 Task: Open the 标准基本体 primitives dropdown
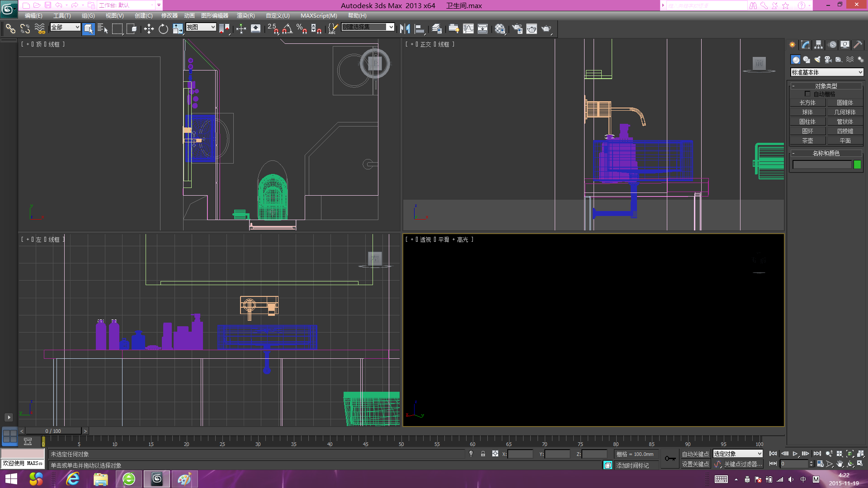point(827,72)
